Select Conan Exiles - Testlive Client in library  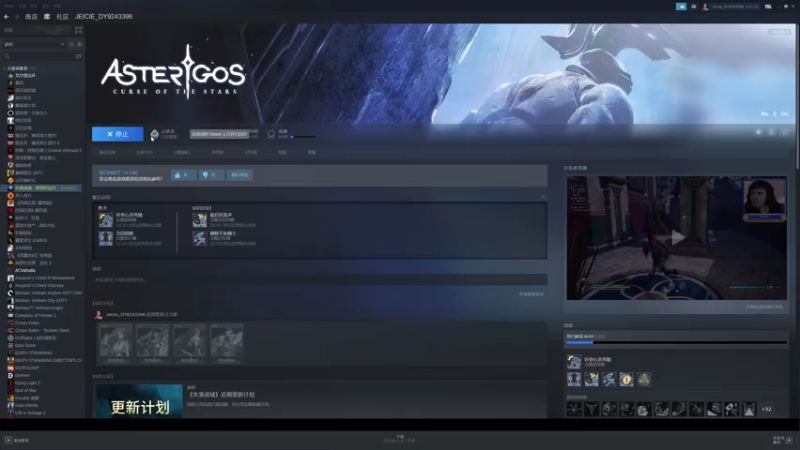[42, 331]
